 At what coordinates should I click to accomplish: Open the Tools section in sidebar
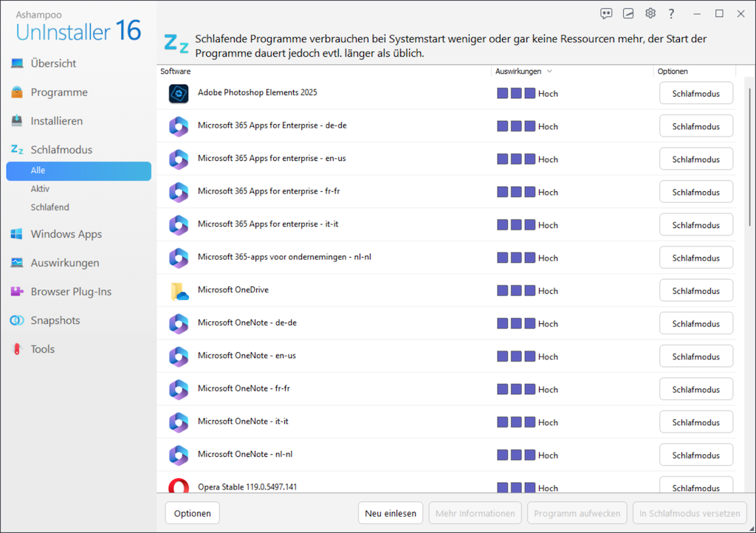tap(42, 349)
